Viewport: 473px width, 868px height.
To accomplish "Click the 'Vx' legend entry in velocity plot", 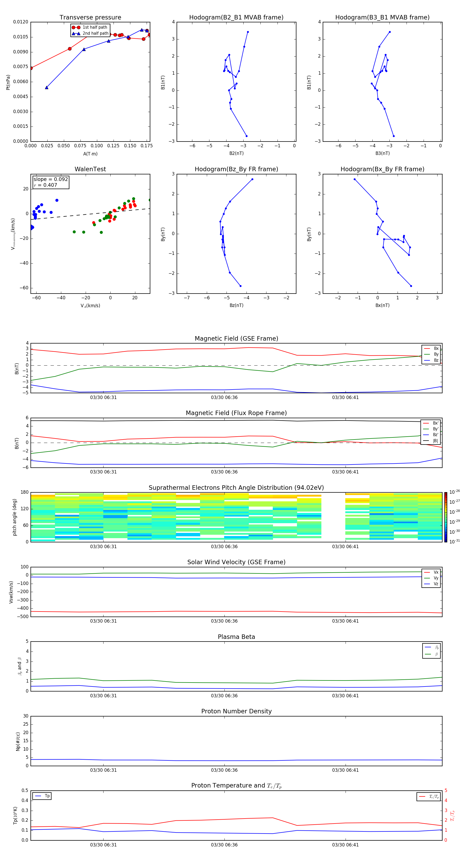I will pyautogui.click(x=431, y=572).
